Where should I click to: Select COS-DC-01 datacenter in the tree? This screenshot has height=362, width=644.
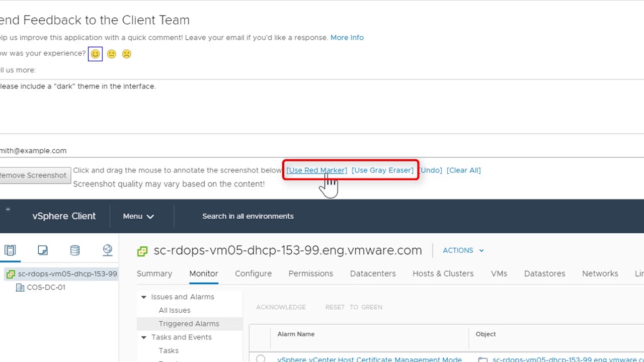(46, 288)
